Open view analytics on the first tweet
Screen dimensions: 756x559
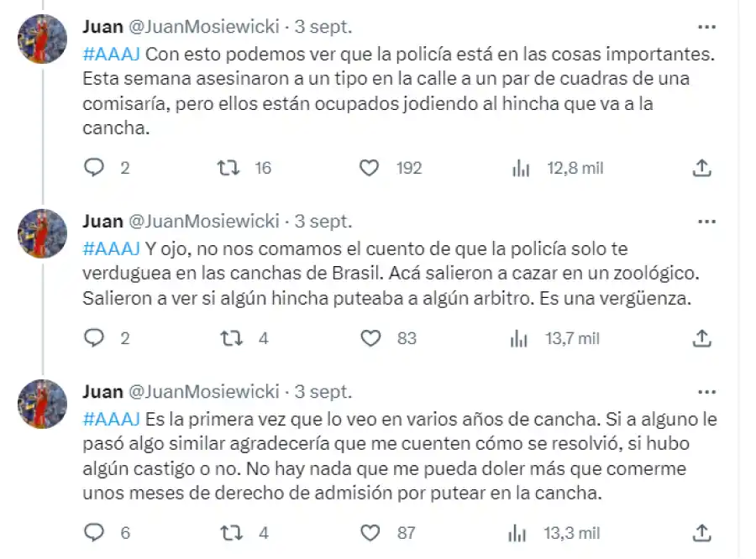click(x=521, y=168)
